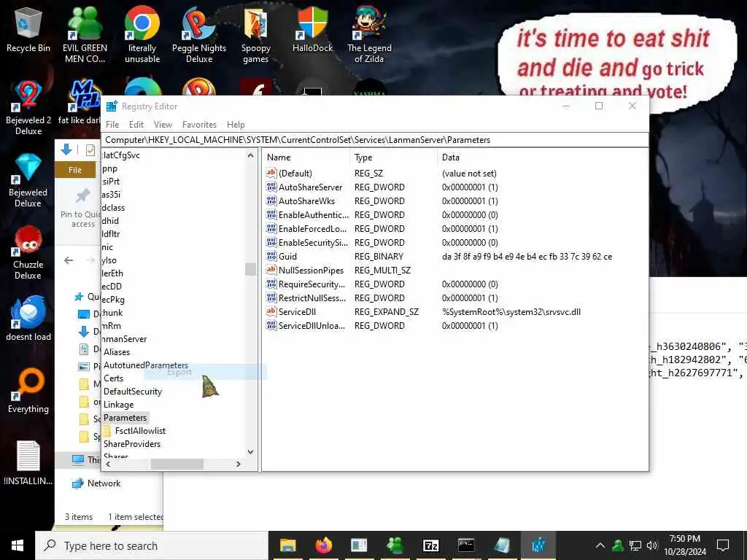Open The Legend of Zilda shortcut
747x560 pixels.
click(369, 34)
